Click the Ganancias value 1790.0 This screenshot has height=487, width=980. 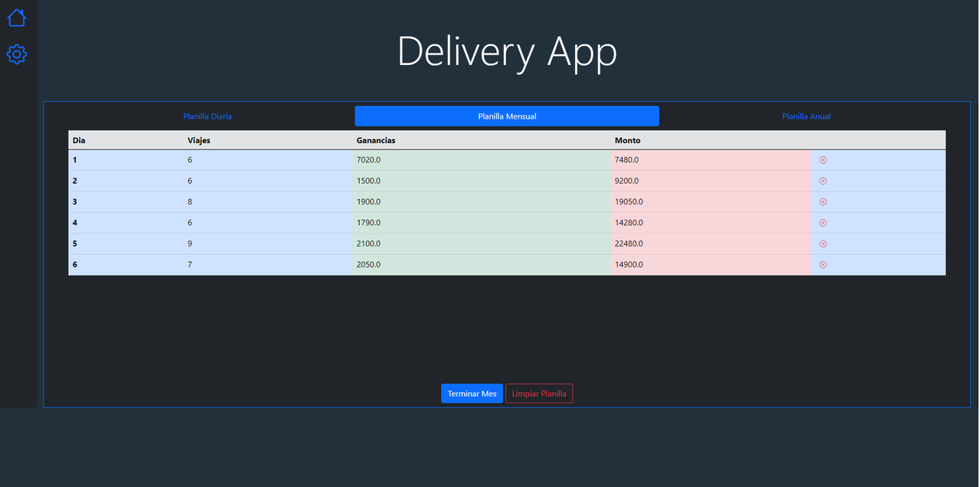pyautogui.click(x=368, y=223)
